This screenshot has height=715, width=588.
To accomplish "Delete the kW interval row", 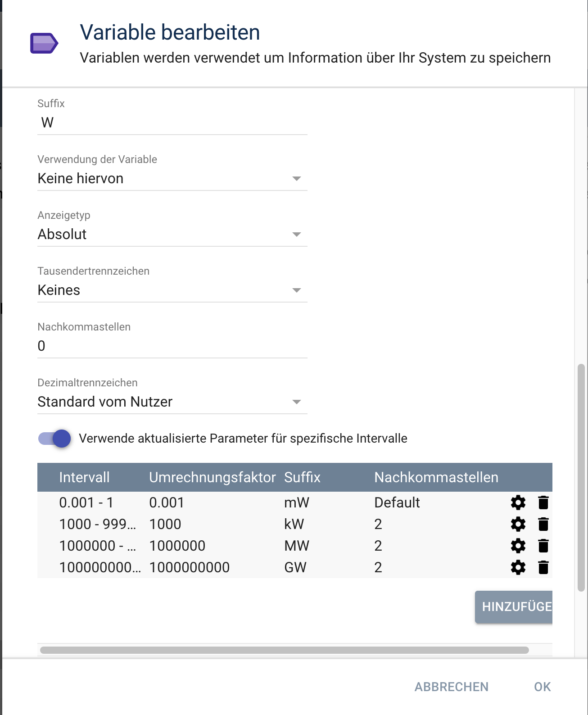I will [543, 524].
